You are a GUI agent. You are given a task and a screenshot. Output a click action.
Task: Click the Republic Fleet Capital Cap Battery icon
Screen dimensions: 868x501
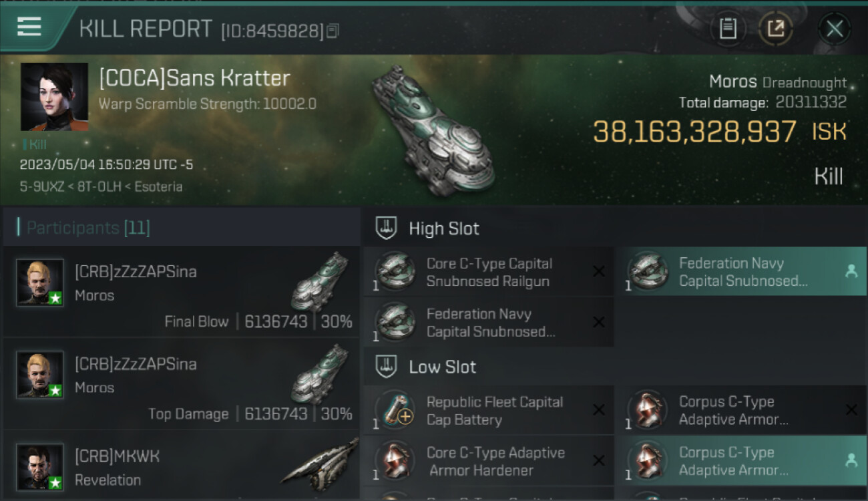click(x=395, y=410)
